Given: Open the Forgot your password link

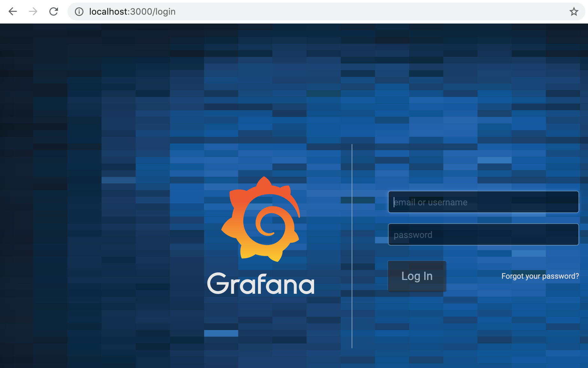Looking at the screenshot, I should click(540, 276).
